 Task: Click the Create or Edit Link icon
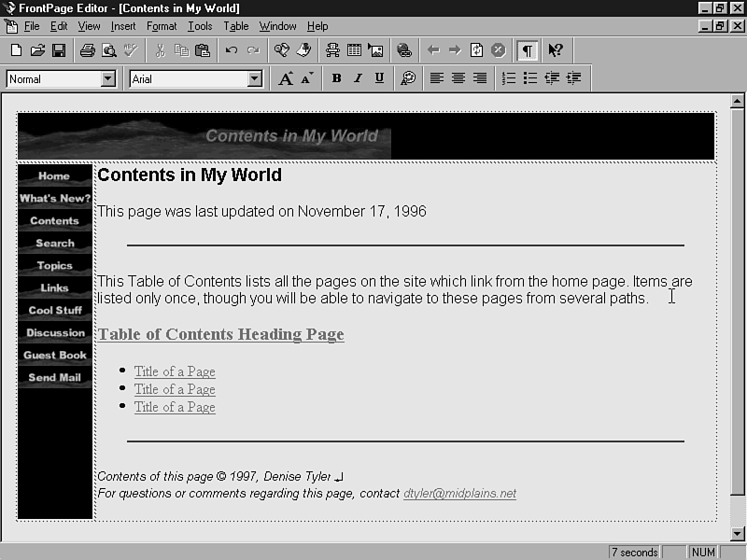click(x=403, y=50)
